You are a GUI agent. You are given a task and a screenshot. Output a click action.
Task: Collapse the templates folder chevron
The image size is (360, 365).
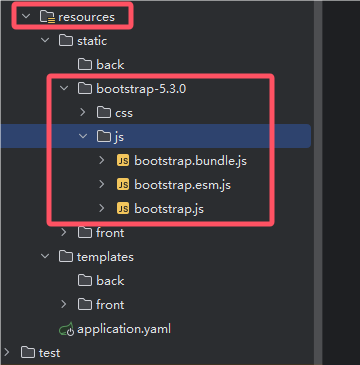click(x=45, y=256)
